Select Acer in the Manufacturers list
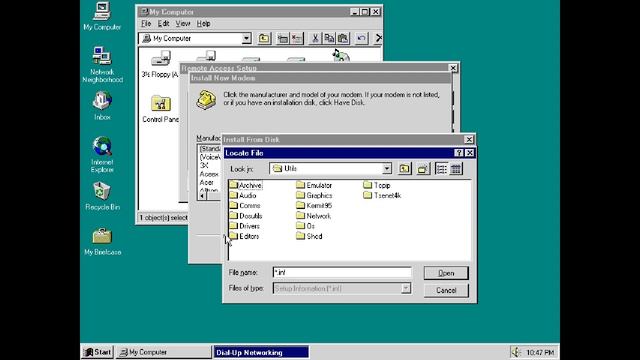Screen dimensions: 640x360 [x=207, y=182]
